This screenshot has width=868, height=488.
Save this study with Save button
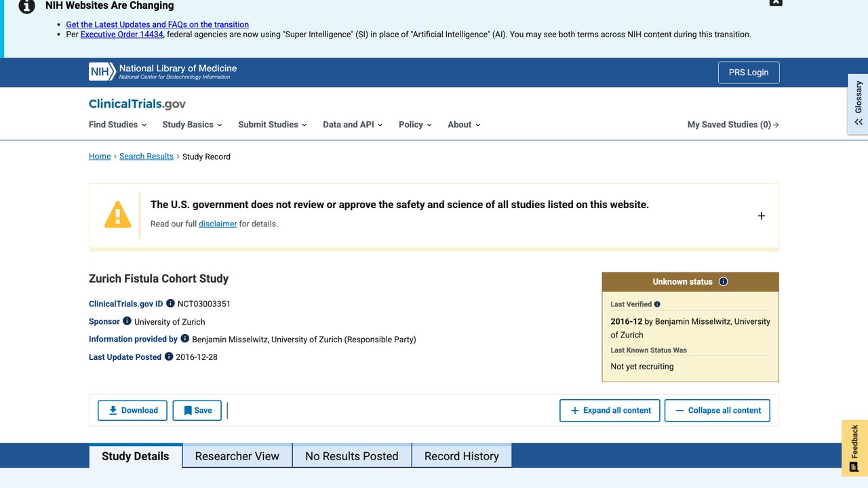click(197, 411)
